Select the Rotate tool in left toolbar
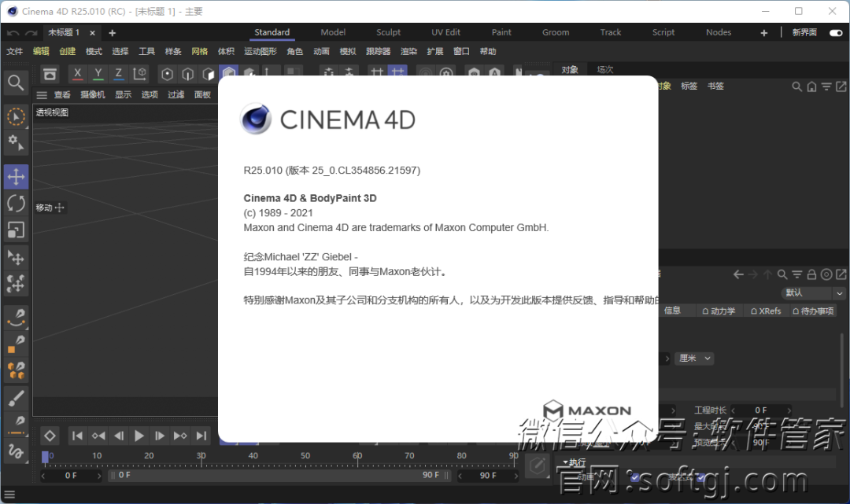This screenshot has width=850, height=504. tap(16, 204)
